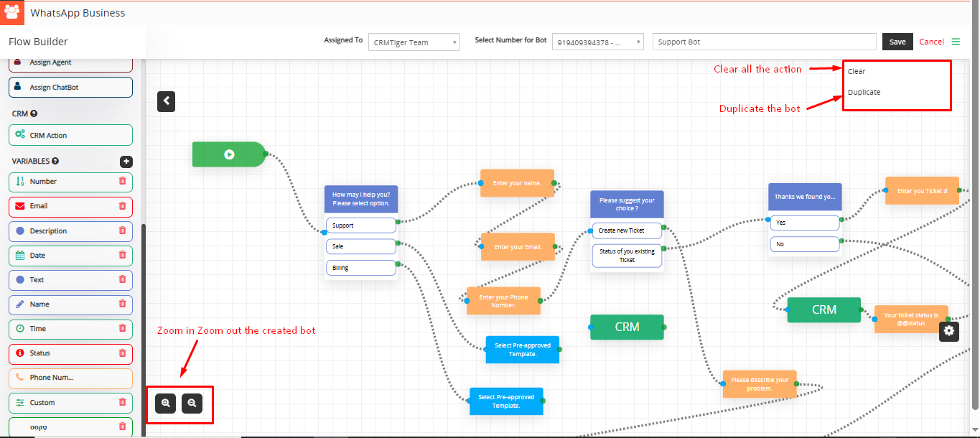Click the sidebar vertical scrollbar
Viewport: 980px width, 438px height.
click(x=144, y=330)
